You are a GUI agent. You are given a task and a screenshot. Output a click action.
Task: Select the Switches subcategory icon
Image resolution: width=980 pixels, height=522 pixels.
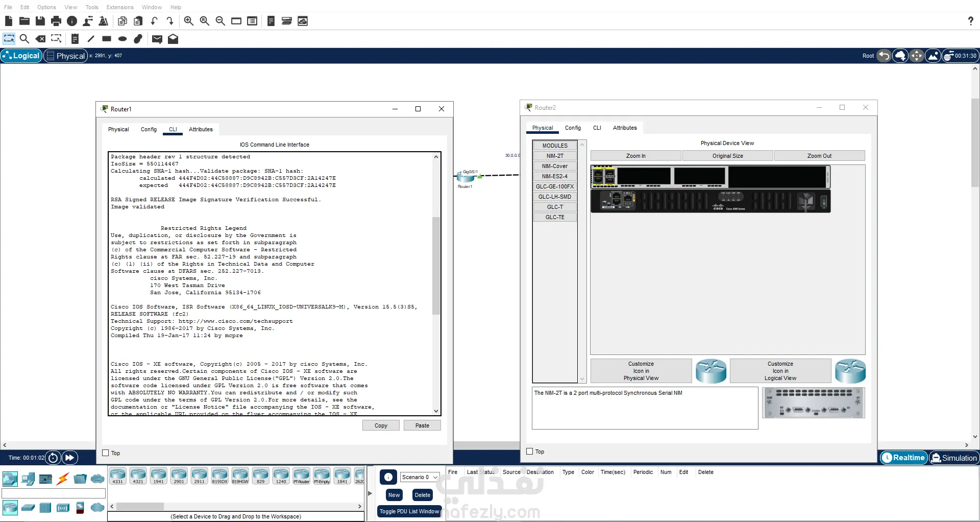pos(28,508)
